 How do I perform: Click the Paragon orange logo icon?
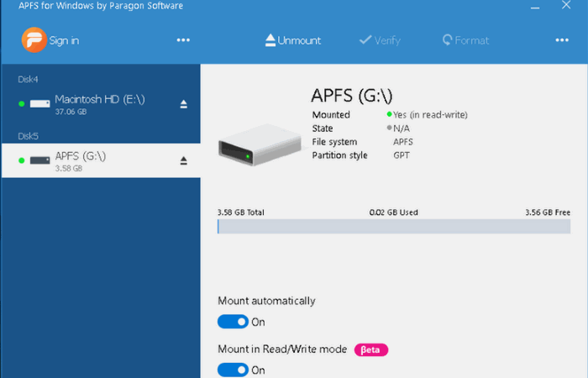pos(34,39)
